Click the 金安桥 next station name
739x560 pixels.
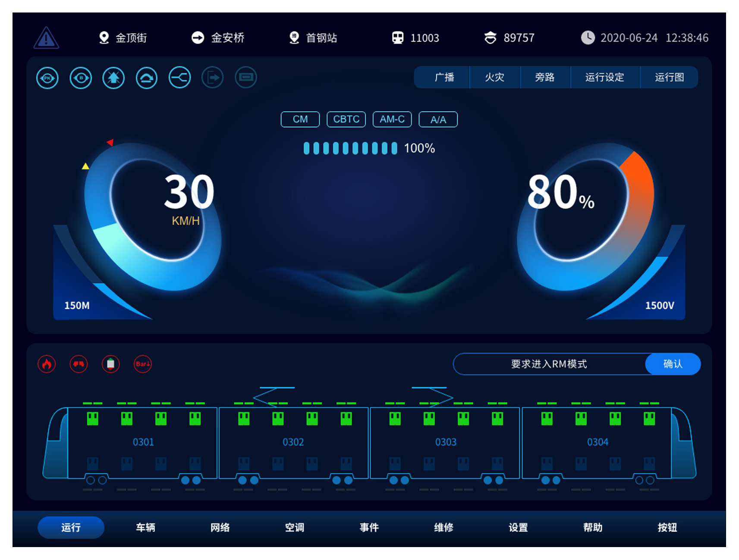click(x=228, y=38)
